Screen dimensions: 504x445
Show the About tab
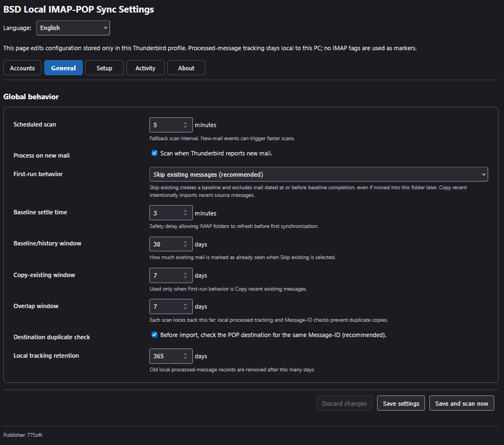186,68
